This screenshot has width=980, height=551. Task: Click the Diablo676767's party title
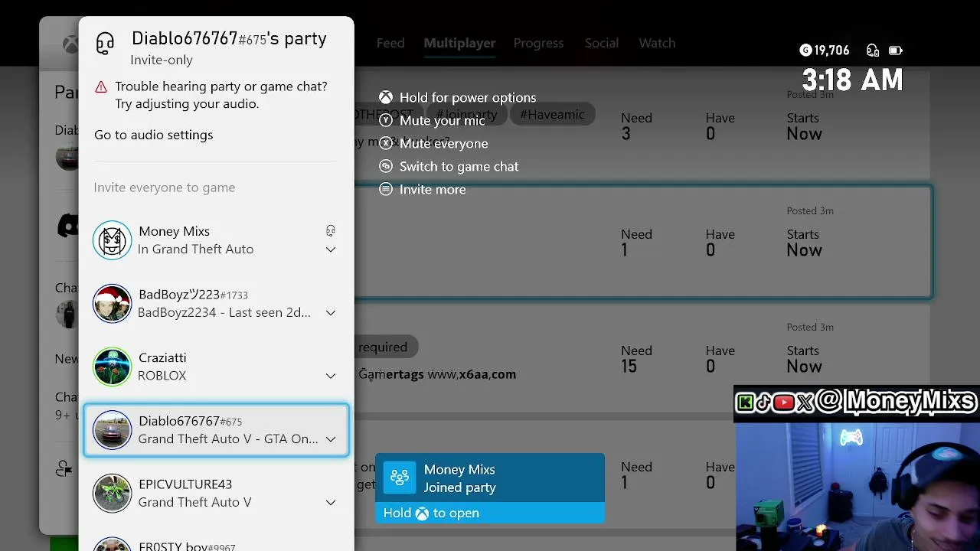229,38
